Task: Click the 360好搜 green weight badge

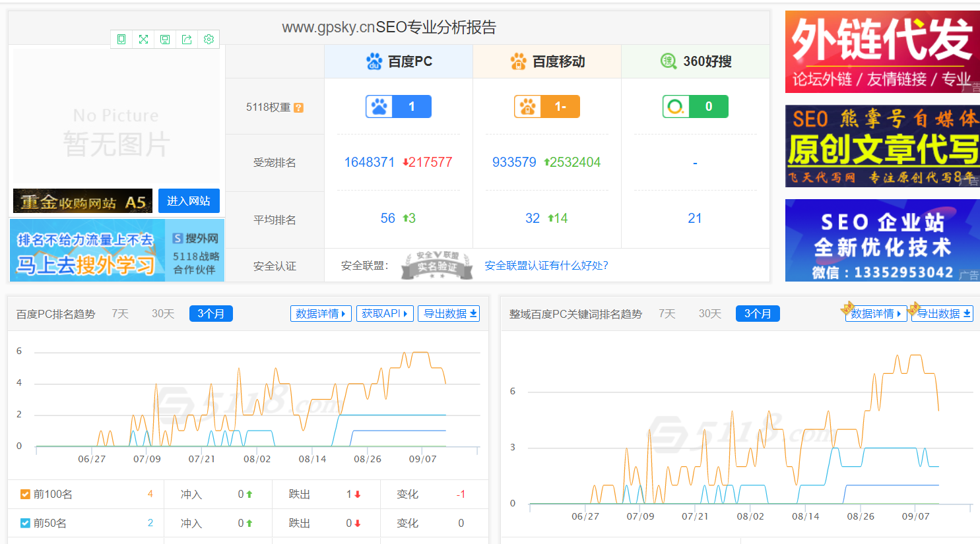Action: 695,107
